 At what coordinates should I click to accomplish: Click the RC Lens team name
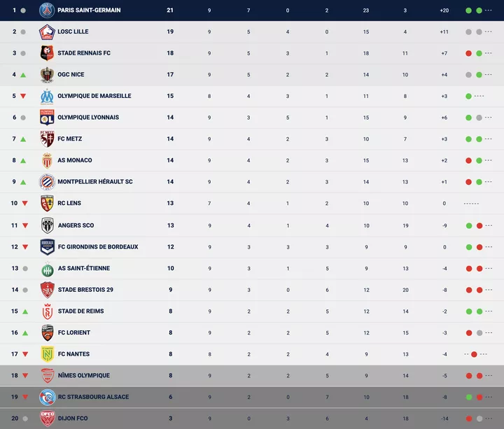69,204
